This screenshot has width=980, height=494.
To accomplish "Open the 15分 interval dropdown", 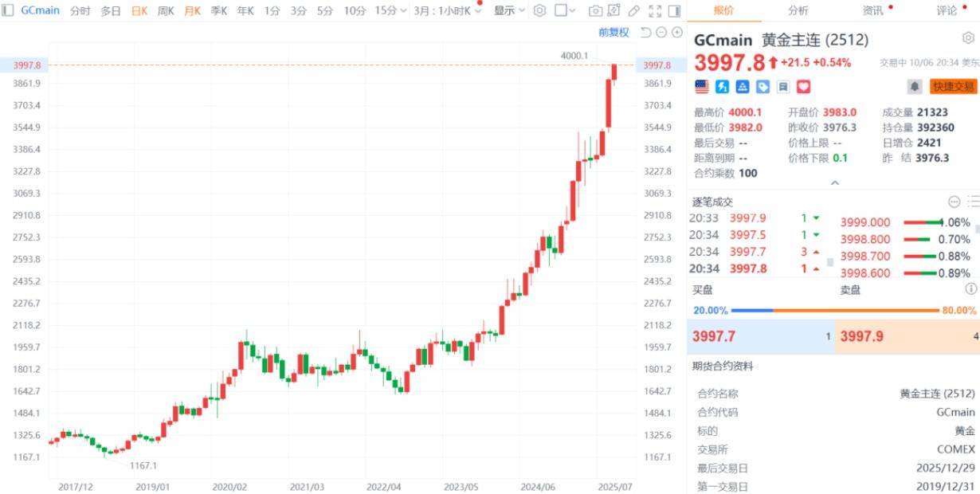I will (x=390, y=11).
